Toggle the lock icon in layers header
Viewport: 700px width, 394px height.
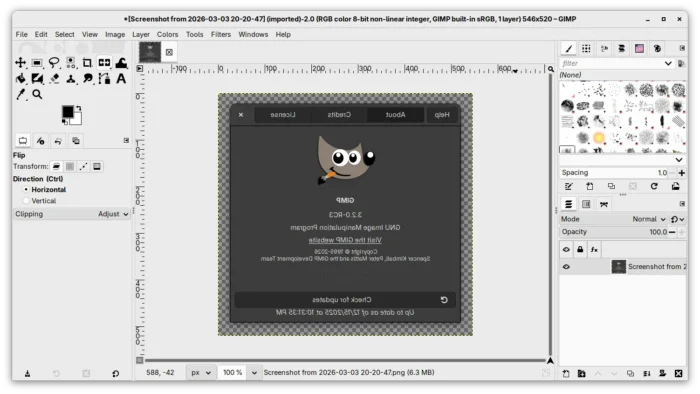(580, 249)
